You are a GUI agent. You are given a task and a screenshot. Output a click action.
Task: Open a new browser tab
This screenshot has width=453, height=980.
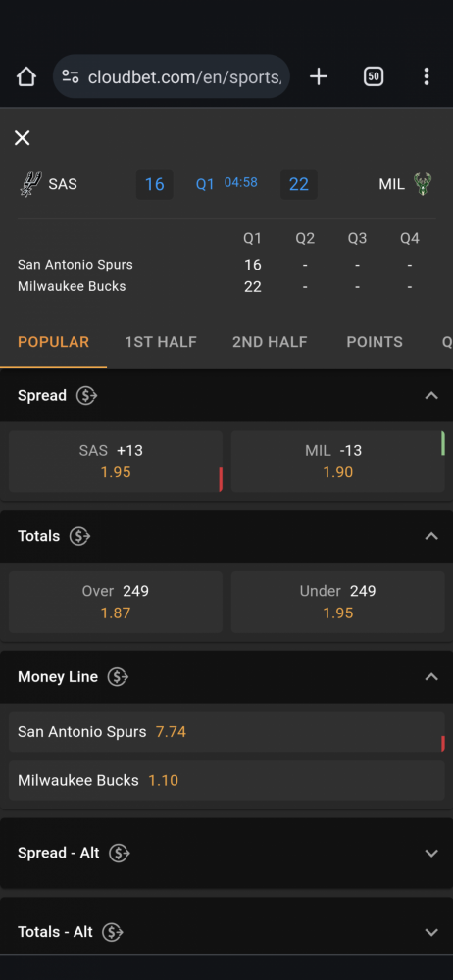319,76
